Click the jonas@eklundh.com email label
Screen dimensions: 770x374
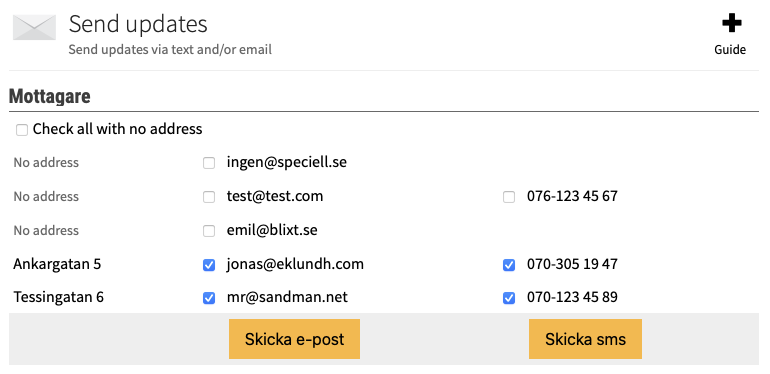click(295, 264)
